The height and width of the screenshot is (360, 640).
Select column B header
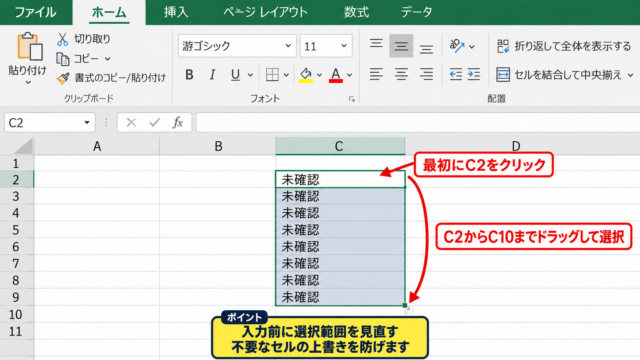coord(218,146)
